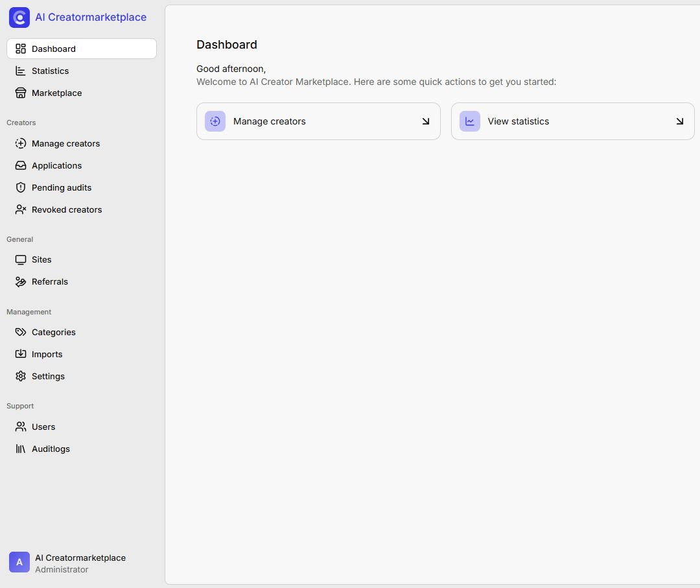
Task: Click the Pending audits shield icon
Action: coord(20,187)
